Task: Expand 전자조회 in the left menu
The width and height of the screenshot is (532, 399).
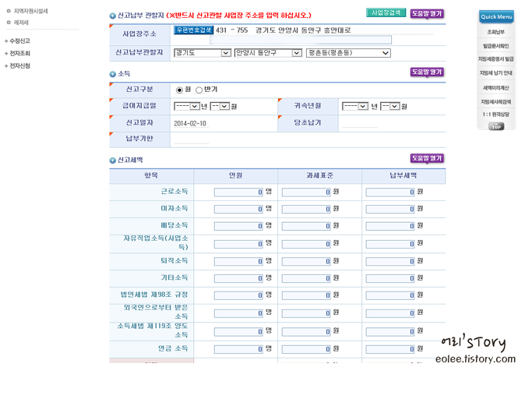Action: [19, 53]
